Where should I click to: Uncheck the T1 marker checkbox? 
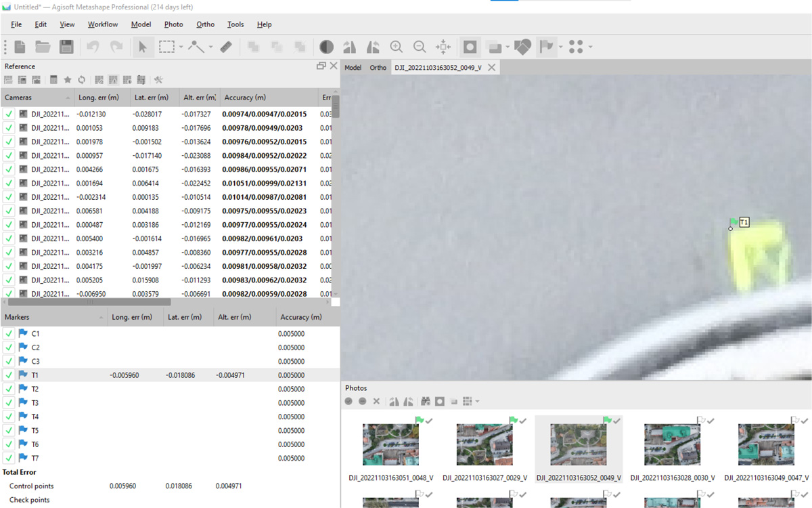click(x=9, y=375)
